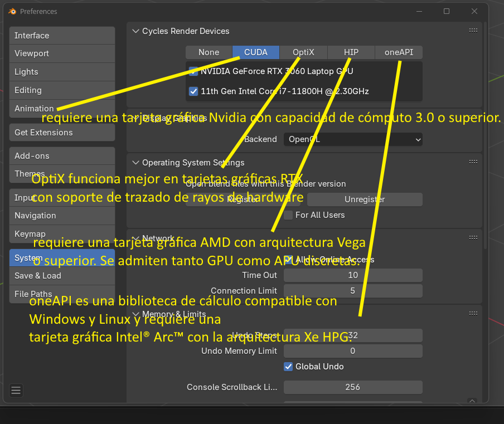Open File Paths preferences
504x424 pixels.
pos(62,294)
